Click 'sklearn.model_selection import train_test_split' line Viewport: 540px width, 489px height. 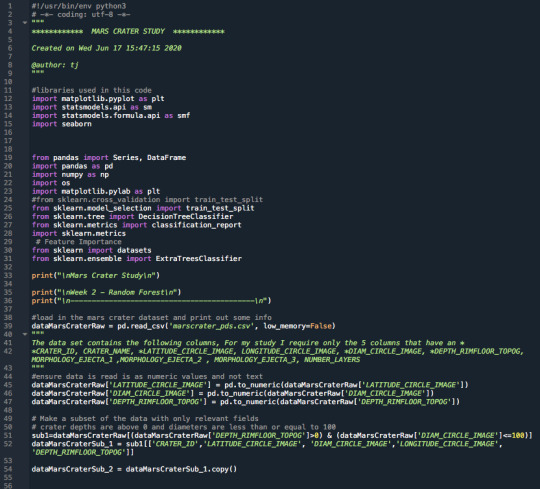tap(143, 208)
